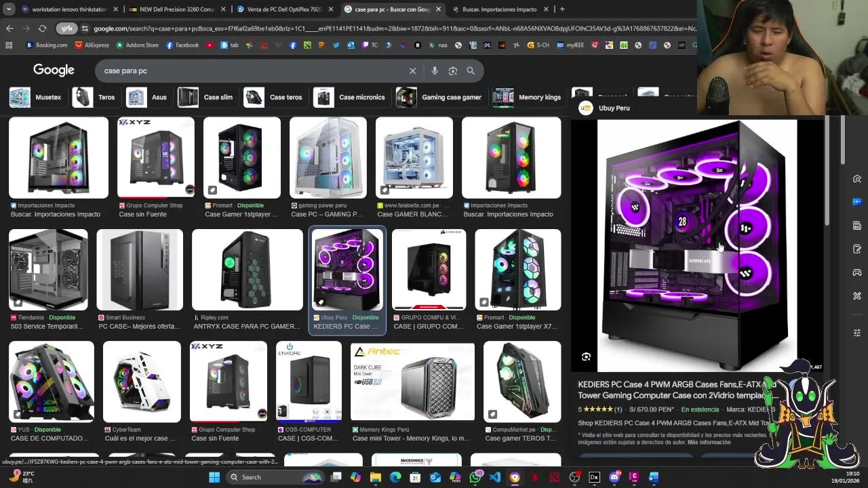The image size is (868, 488).
Task: Select the Antec Dark Cube Memory Kings thumbnail
Action: pyautogui.click(x=412, y=382)
